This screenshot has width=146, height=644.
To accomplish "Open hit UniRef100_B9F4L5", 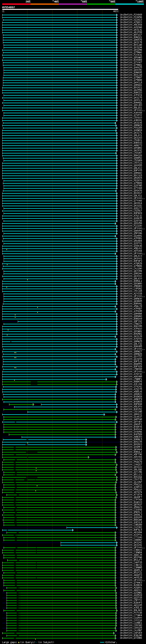I will [x=131, y=530].
